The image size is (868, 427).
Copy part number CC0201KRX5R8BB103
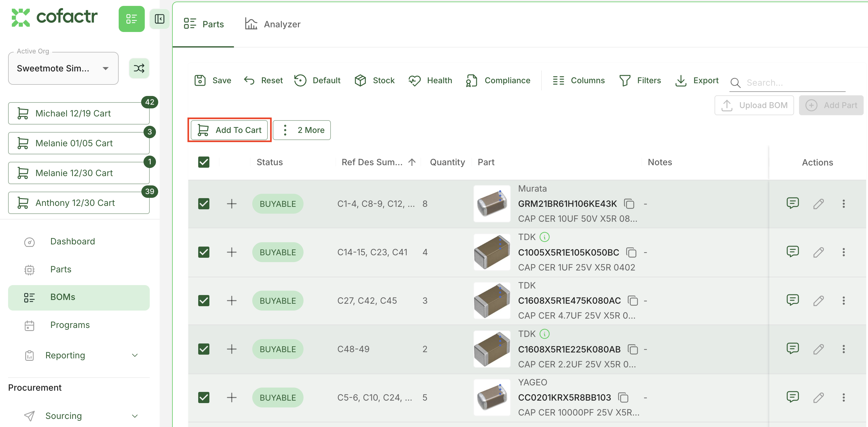[624, 398]
